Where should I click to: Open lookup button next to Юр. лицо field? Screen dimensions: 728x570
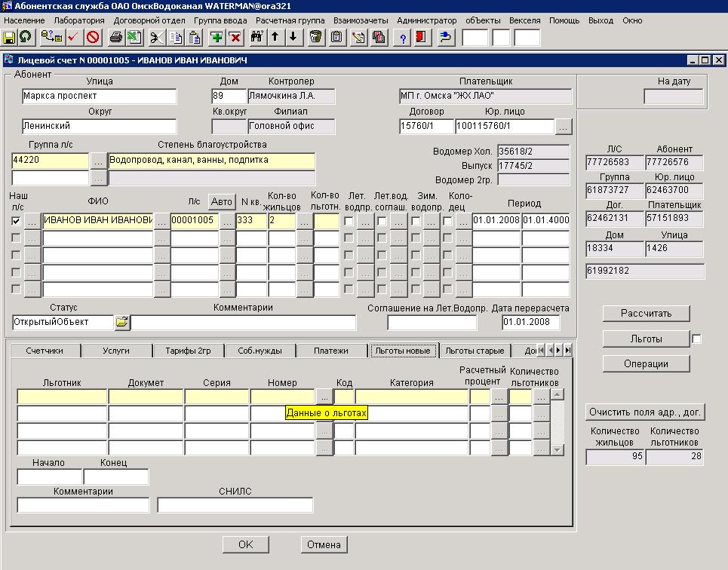pos(563,126)
